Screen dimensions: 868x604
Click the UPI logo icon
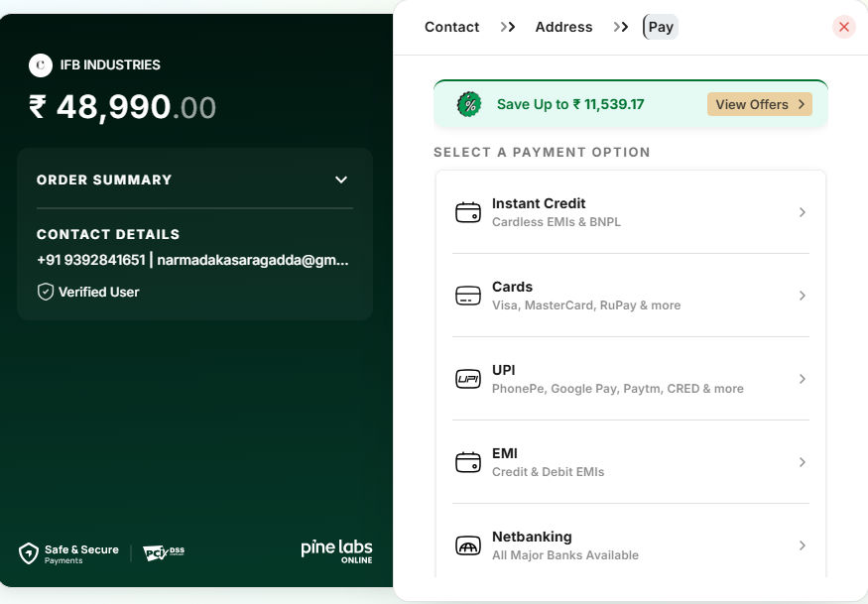(x=467, y=379)
